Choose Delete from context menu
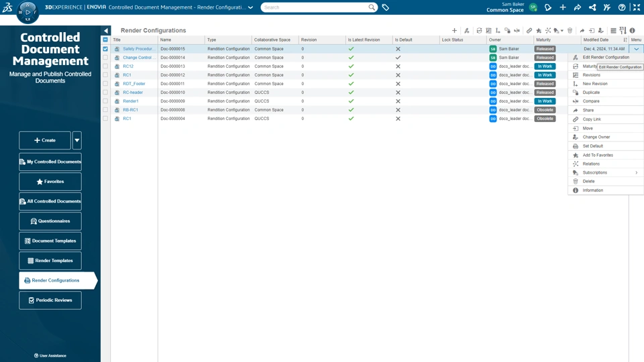 pos(606,182)
